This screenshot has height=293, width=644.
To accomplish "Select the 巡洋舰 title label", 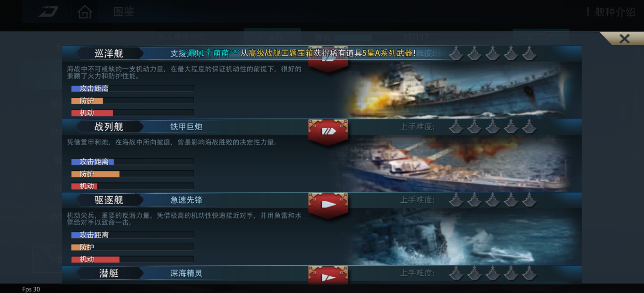I will (x=109, y=53).
